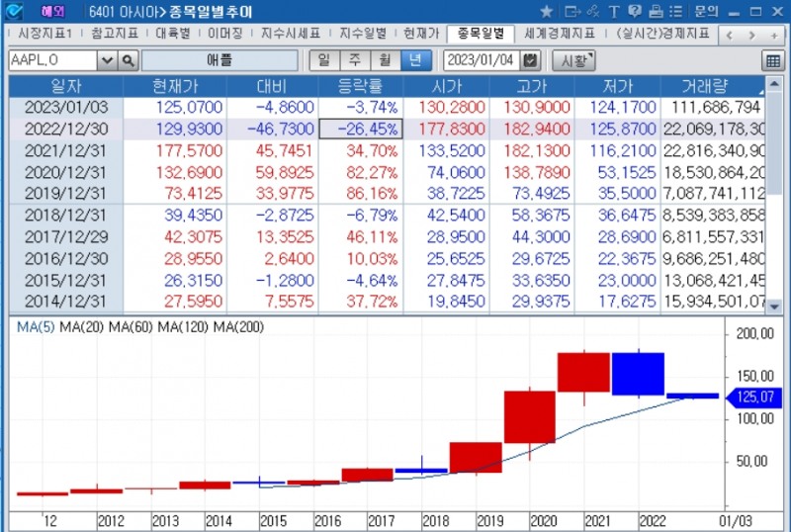Switch to the 세계경제지표 tab
791x532 pixels.
point(560,34)
